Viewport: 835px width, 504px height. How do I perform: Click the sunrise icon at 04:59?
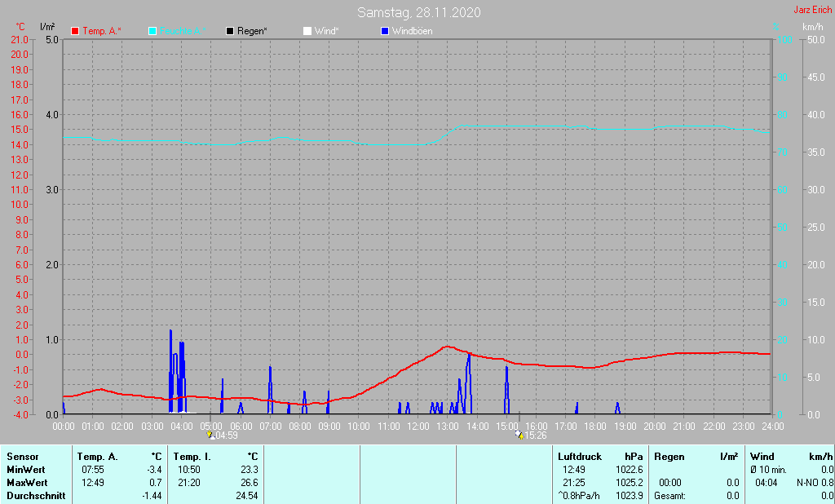coord(210,435)
